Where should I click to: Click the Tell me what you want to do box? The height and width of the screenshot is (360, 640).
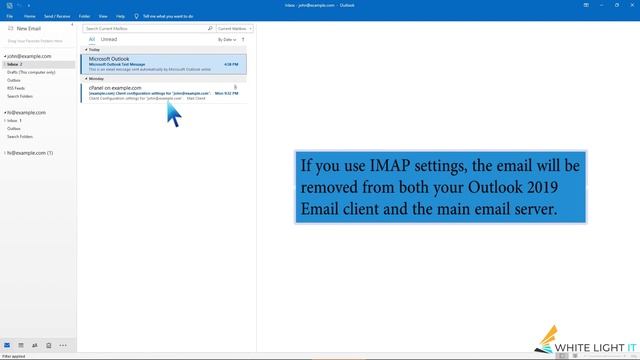tap(168, 16)
